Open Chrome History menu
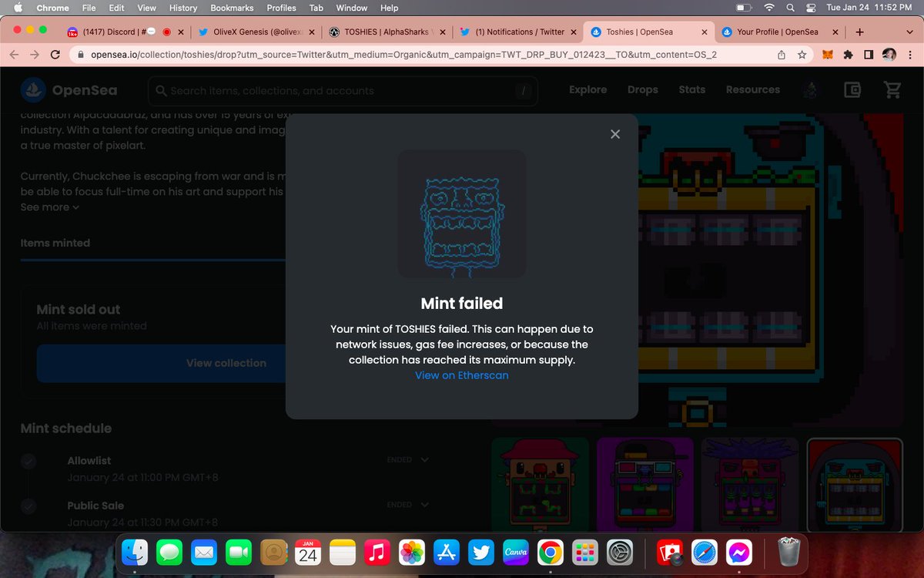This screenshot has width=924, height=578. (183, 8)
